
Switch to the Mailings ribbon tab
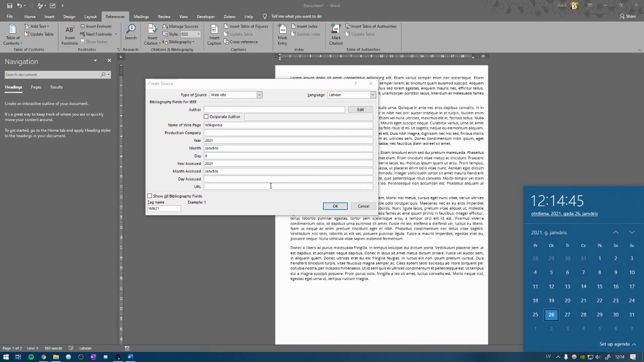coord(141,17)
